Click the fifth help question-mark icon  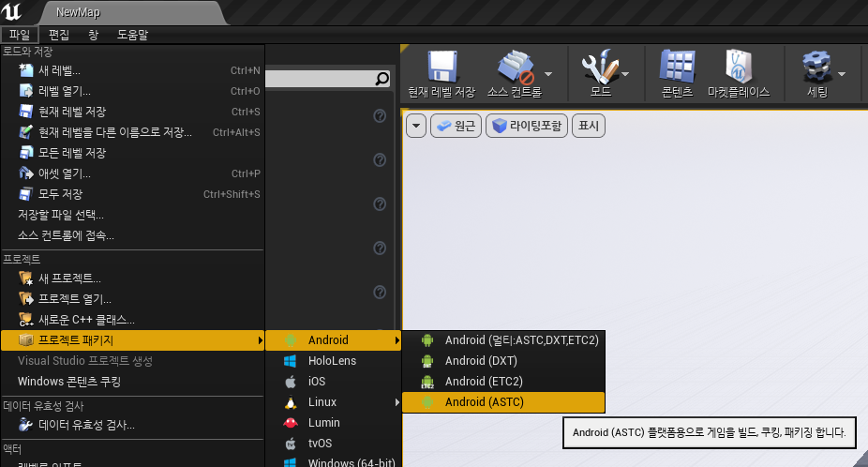click(x=380, y=292)
